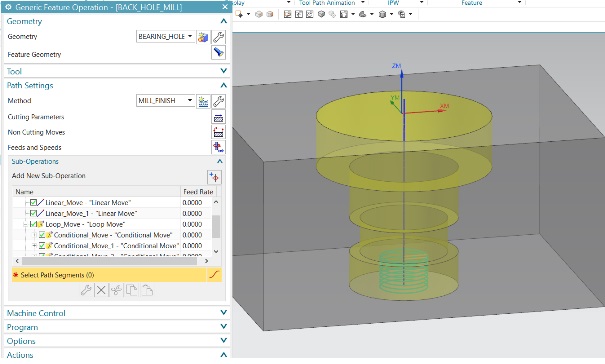Open the IPW group dropdown

(421, 3)
